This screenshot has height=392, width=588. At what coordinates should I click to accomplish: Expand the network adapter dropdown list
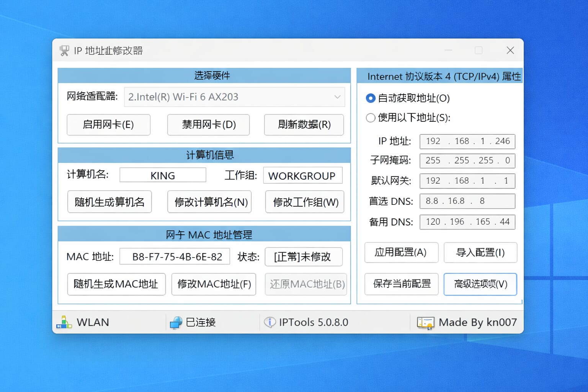point(337,97)
